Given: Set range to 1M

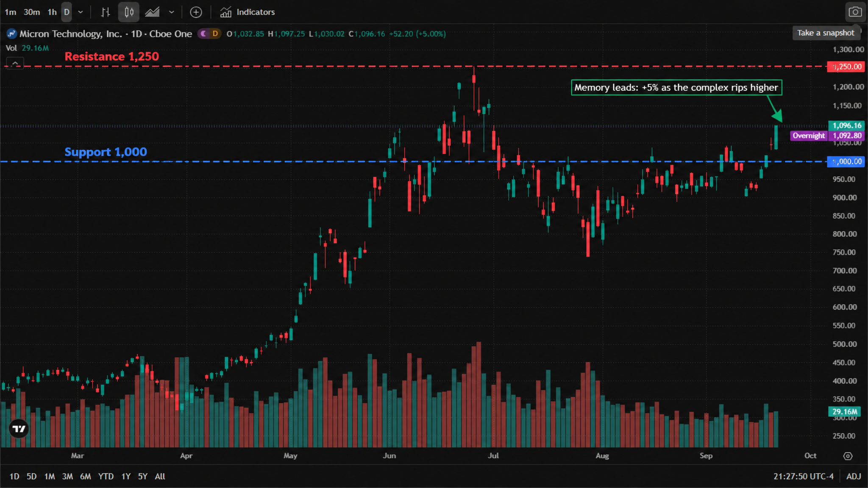Looking at the screenshot, I should pos(50,477).
